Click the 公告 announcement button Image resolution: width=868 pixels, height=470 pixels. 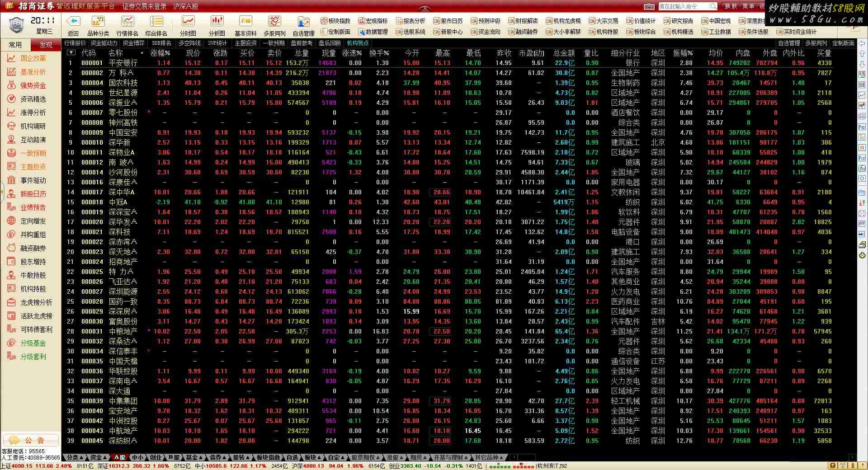tap(31, 440)
